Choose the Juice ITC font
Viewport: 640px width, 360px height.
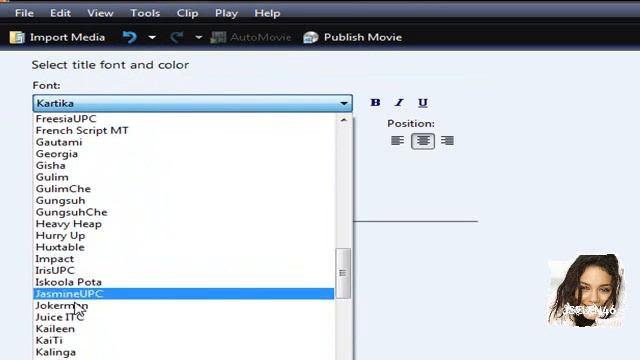183,317
